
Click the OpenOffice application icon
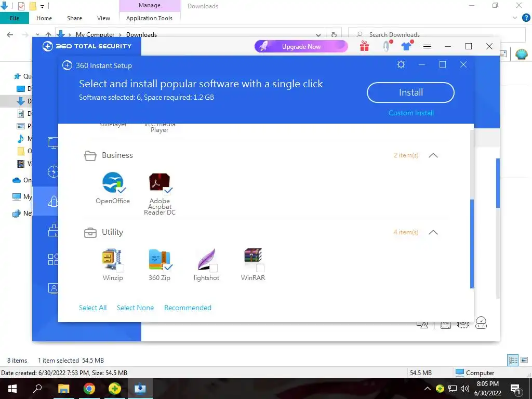112,182
